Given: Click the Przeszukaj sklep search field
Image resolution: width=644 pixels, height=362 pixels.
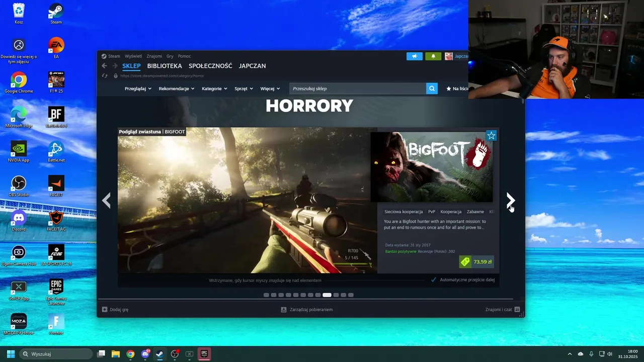Looking at the screenshot, I should point(358,88).
